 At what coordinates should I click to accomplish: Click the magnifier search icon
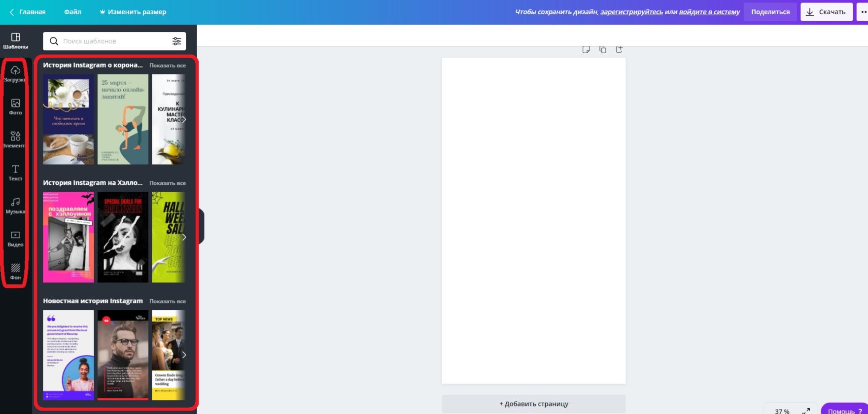[54, 41]
